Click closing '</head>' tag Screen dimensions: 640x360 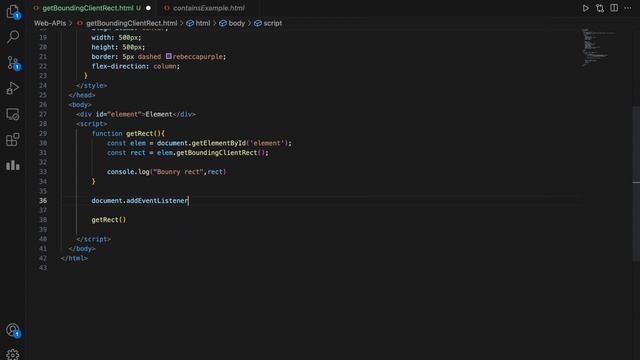82,95
